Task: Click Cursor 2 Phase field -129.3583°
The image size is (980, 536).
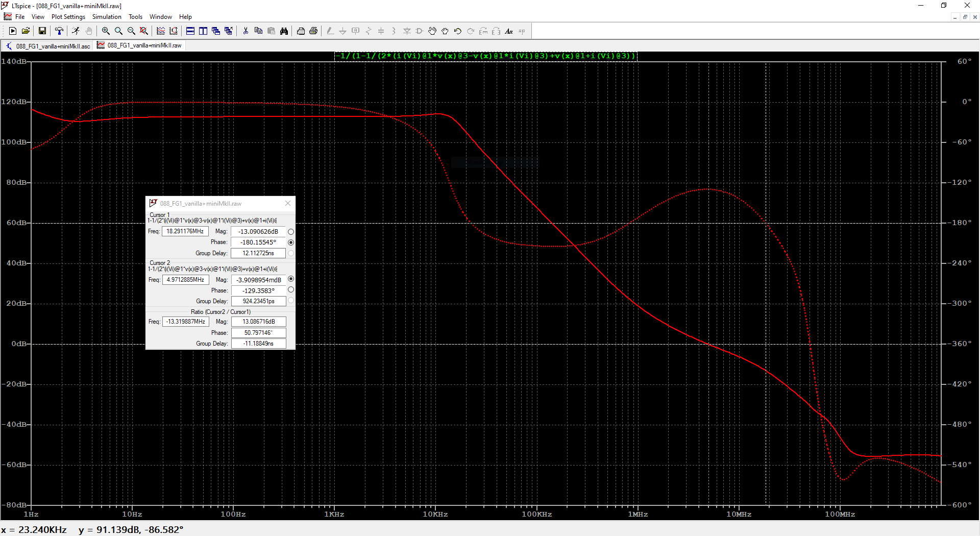Action: [258, 290]
